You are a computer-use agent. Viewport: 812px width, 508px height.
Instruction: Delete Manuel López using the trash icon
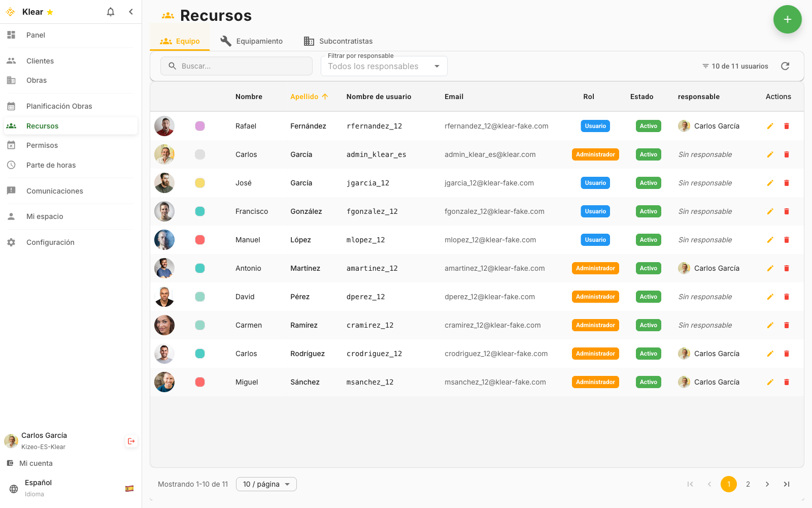[787, 240]
